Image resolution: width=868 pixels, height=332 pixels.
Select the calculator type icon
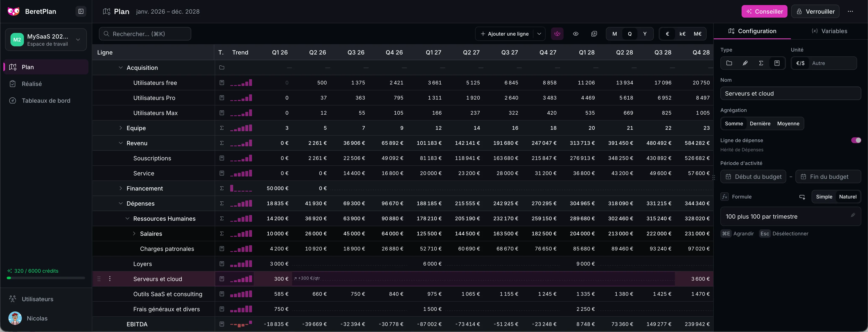[x=777, y=63]
